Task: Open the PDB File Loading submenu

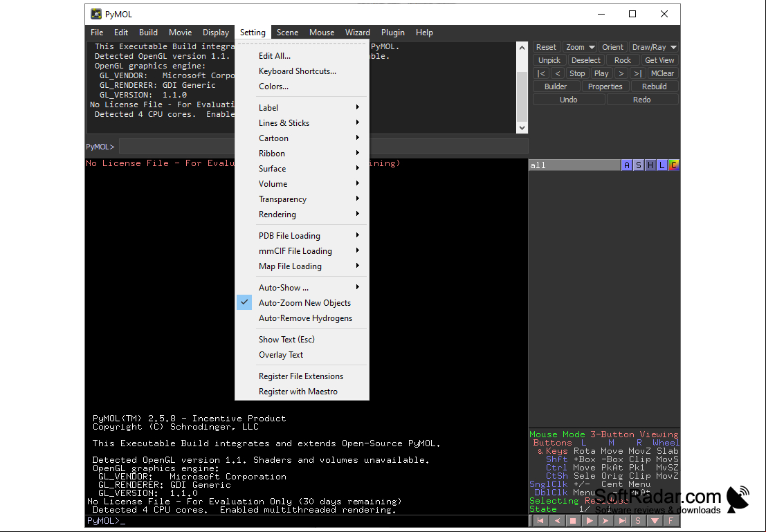Action: 302,235
